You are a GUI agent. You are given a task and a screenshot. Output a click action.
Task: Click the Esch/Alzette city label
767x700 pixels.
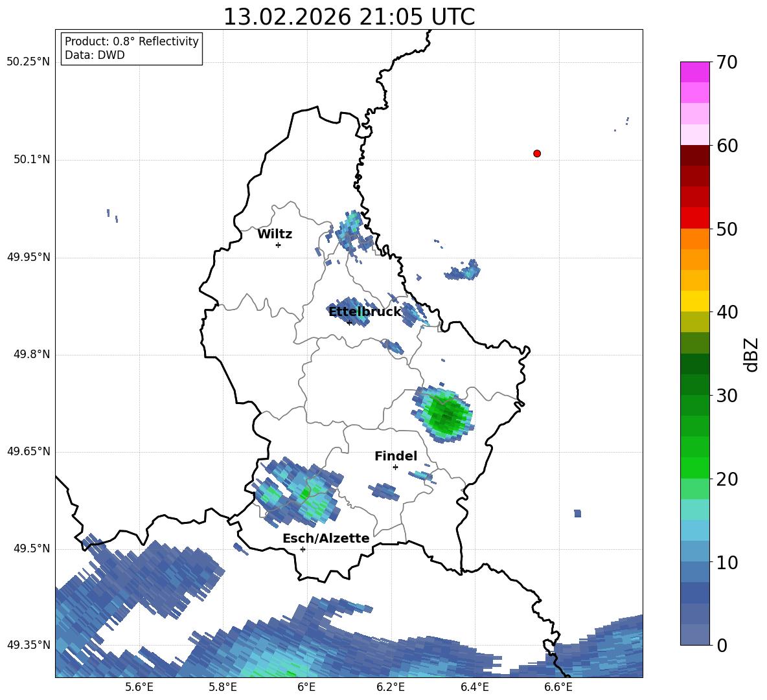tap(326, 538)
